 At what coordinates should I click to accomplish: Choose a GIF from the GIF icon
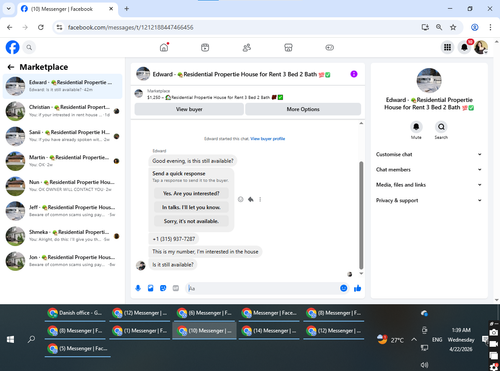[176, 288]
